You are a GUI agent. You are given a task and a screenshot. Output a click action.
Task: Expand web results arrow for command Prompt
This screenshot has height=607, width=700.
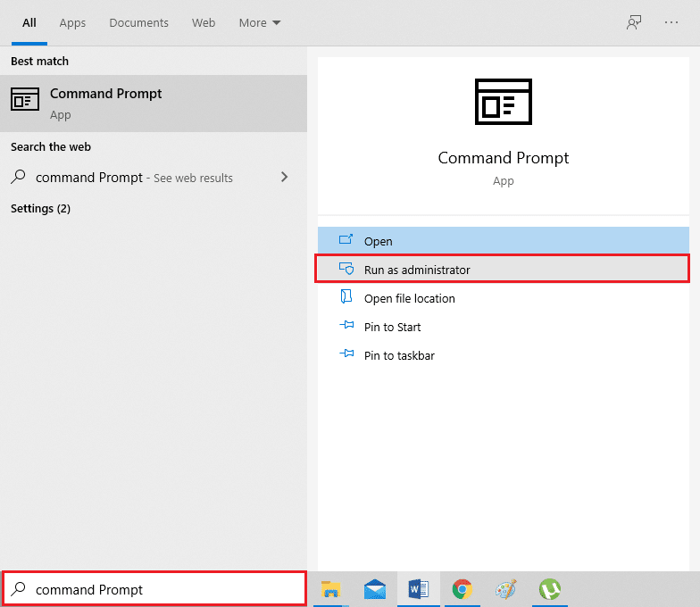coord(285,177)
